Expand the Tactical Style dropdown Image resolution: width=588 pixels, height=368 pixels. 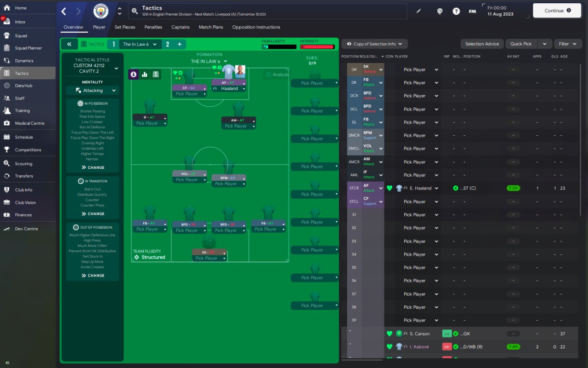coord(116,69)
